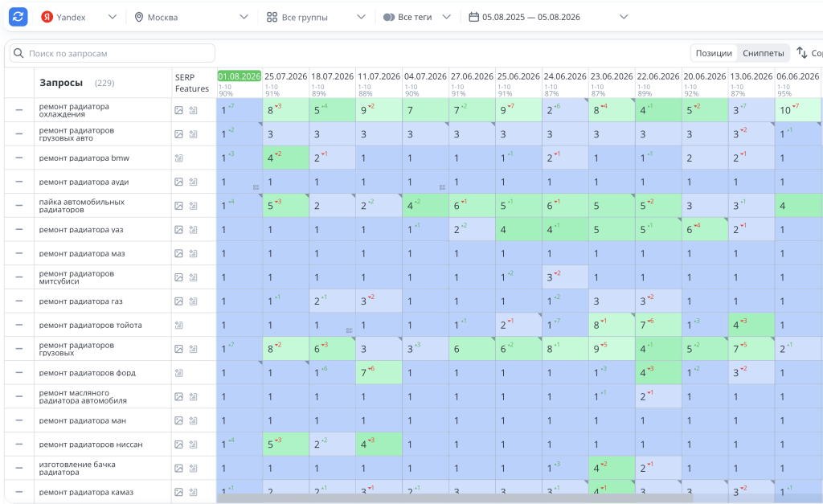Click image SERP icon for ремонт радиатора маз
823x504 pixels.
(x=179, y=253)
